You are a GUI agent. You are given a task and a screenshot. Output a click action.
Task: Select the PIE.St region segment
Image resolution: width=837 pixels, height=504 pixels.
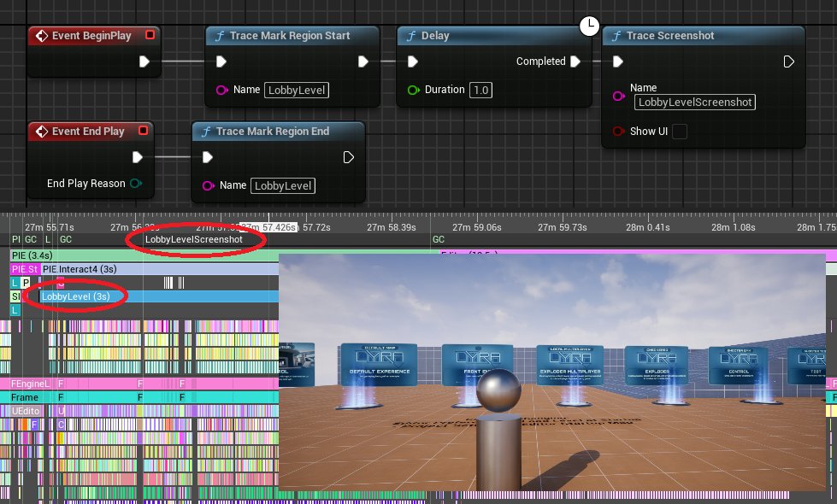tap(25, 269)
